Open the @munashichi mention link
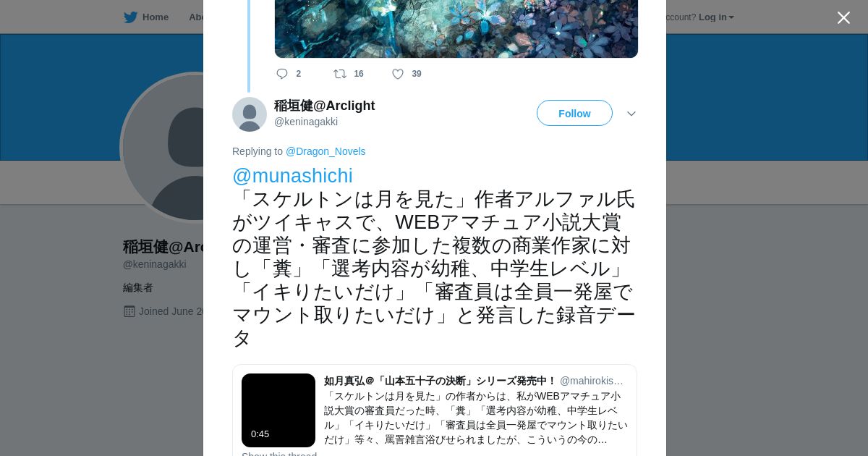Viewport: 868px width, 456px height. (292, 176)
